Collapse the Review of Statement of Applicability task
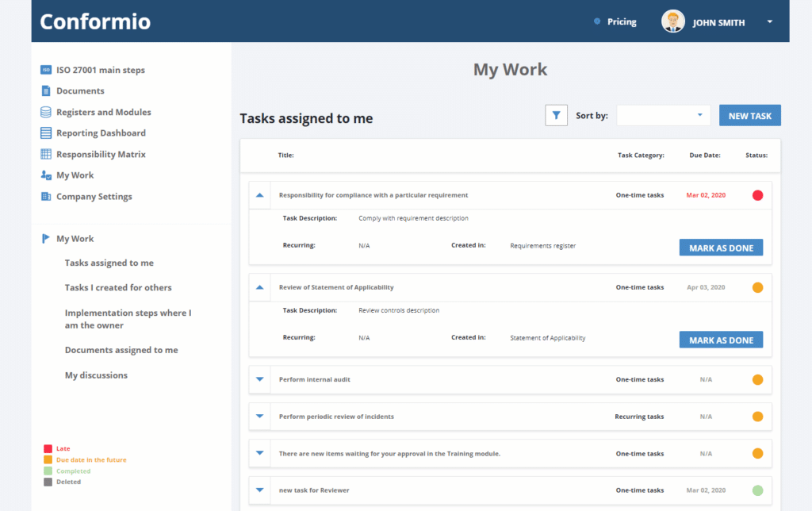812x511 pixels. [x=259, y=287]
